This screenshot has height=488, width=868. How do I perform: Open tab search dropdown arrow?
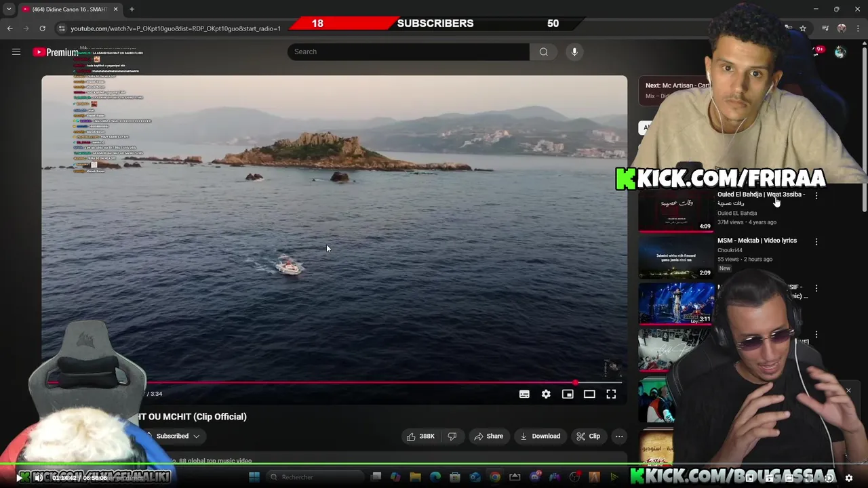click(8, 9)
